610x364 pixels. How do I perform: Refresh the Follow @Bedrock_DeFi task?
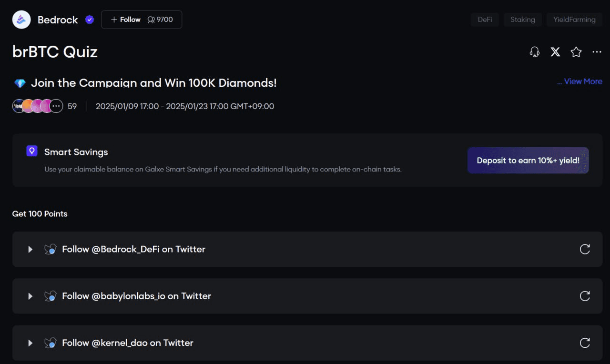[585, 249]
